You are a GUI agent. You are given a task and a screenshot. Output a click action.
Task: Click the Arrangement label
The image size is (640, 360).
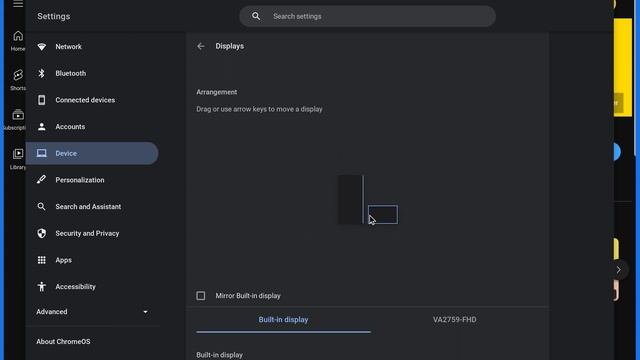tap(217, 92)
